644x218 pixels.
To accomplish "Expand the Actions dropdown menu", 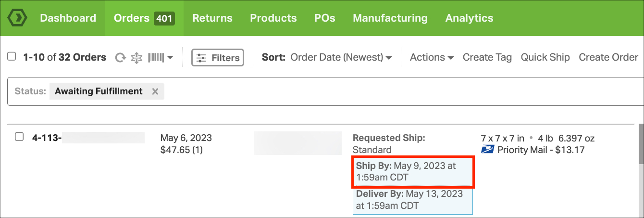I will coord(432,57).
